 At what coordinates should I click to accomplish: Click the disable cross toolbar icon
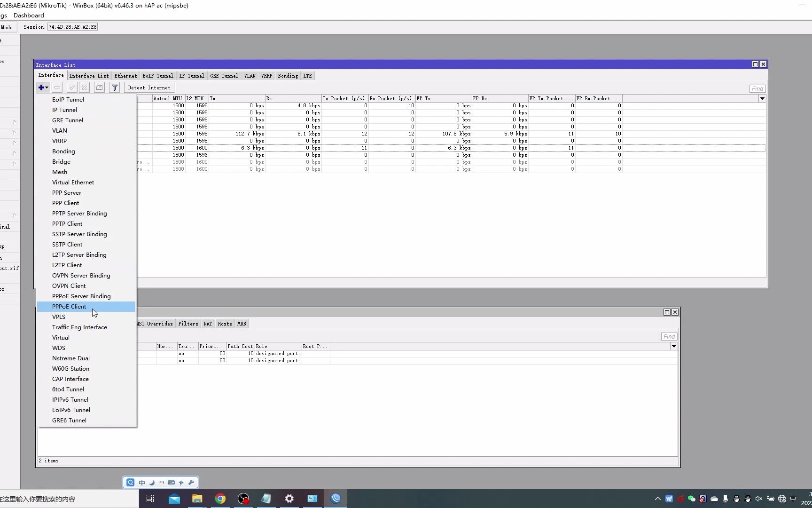tap(85, 87)
